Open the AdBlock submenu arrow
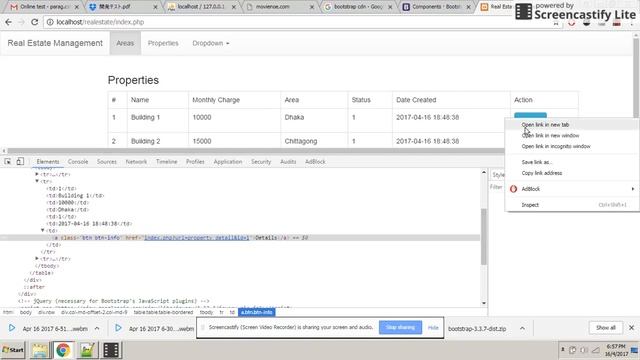 coord(633,189)
